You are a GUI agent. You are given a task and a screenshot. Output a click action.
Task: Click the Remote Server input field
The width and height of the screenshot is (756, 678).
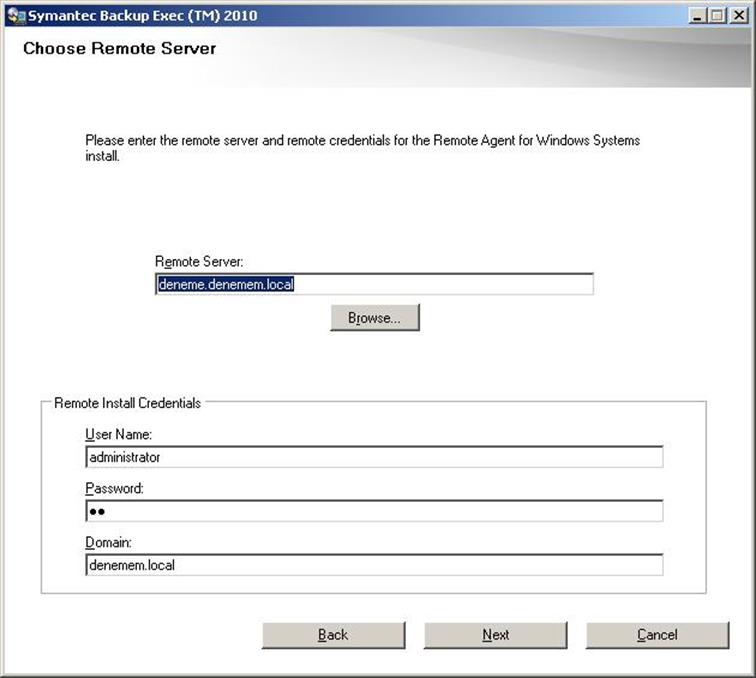click(374, 284)
